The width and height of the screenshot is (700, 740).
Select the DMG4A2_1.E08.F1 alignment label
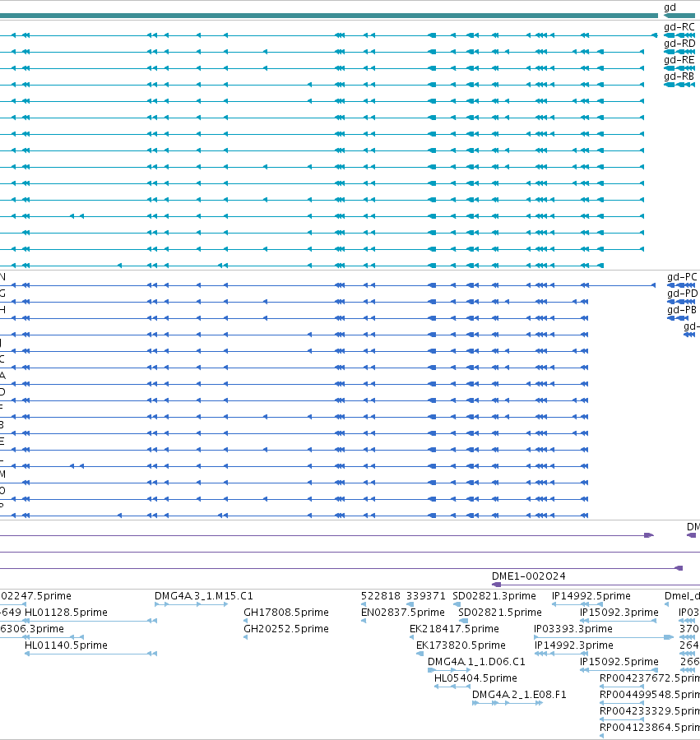click(519, 695)
